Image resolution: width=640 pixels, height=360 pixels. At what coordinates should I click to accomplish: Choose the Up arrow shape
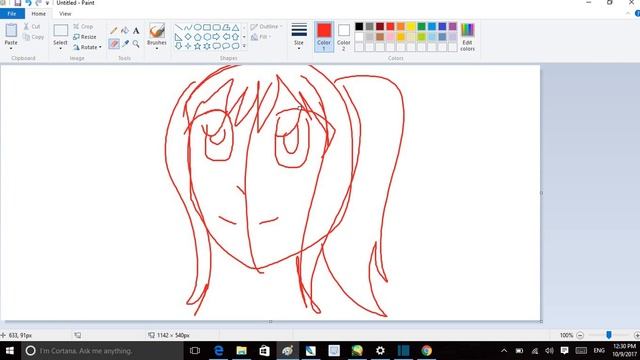tap(236, 37)
